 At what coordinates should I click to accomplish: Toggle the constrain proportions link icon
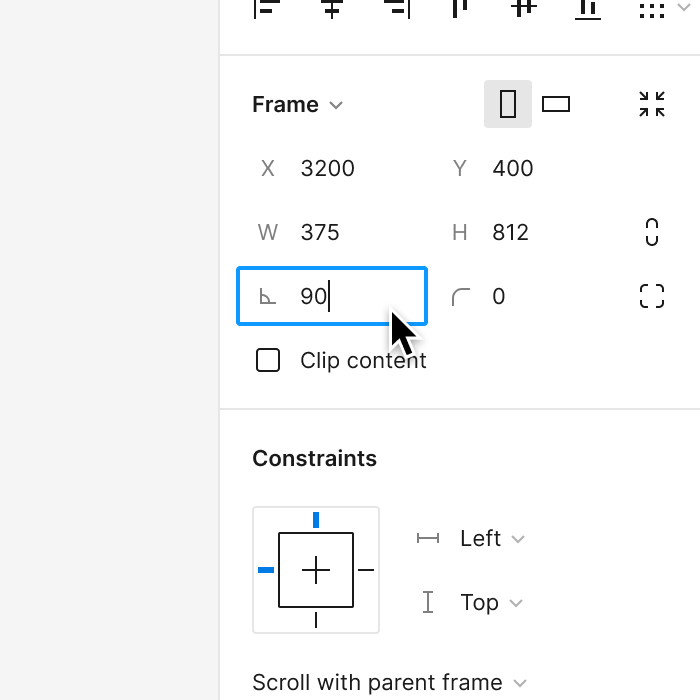[652, 232]
